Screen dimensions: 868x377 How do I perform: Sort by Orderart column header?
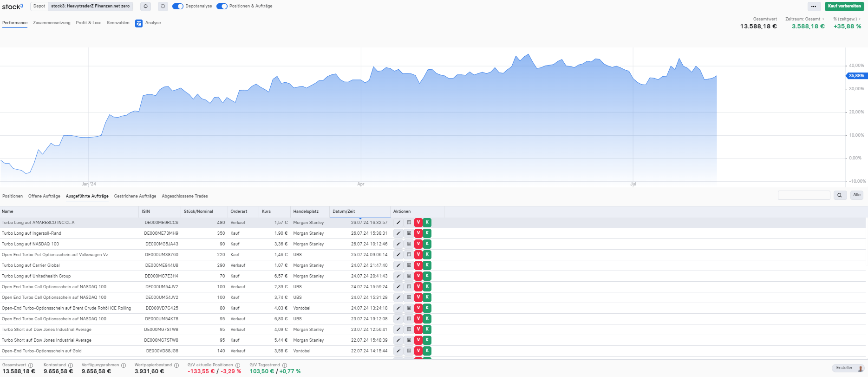coord(243,212)
